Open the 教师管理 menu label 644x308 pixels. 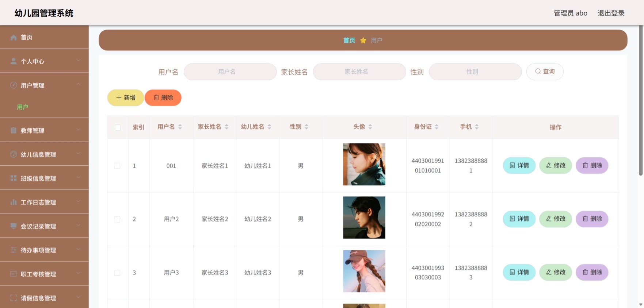coord(33,131)
